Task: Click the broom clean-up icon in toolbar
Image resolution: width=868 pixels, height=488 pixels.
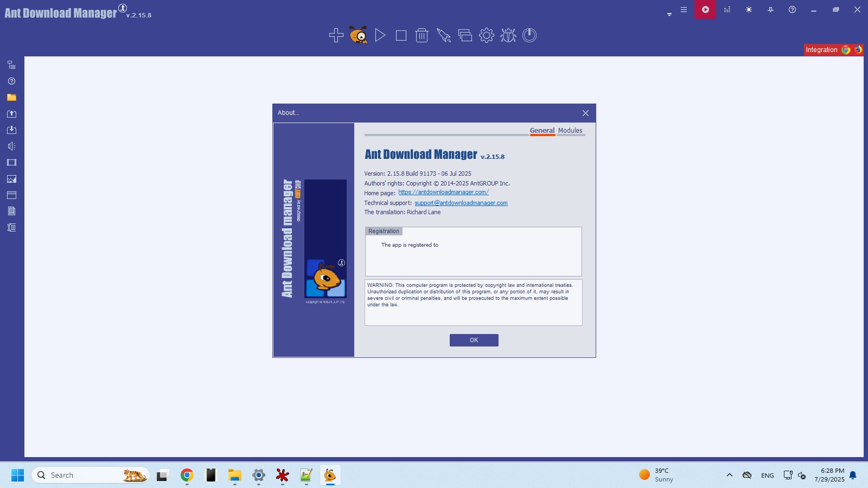Action: 444,36
